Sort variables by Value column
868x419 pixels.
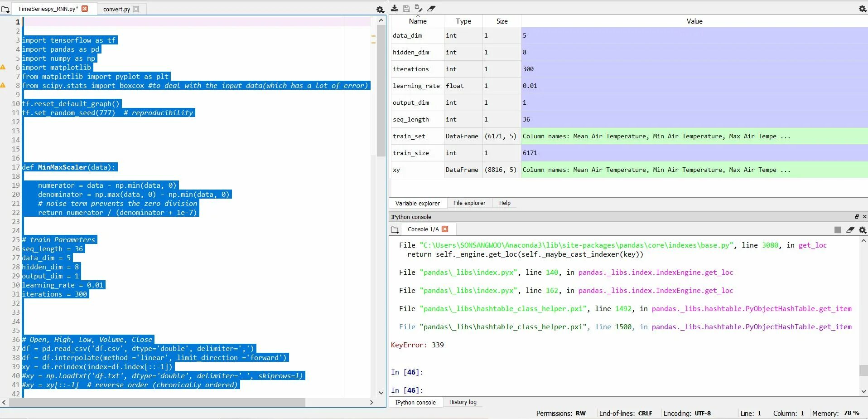click(x=694, y=21)
